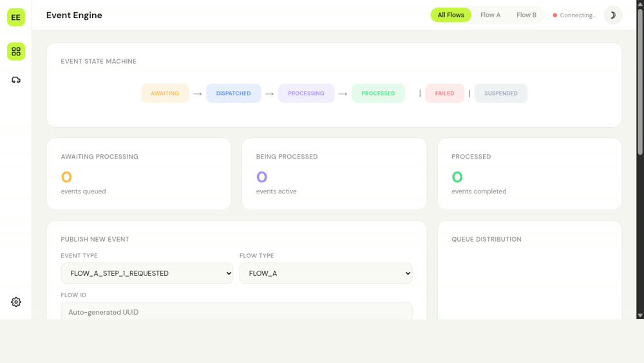Open the dashboard grid icon in sidebar
The height and width of the screenshot is (363, 644).
click(16, 52)
